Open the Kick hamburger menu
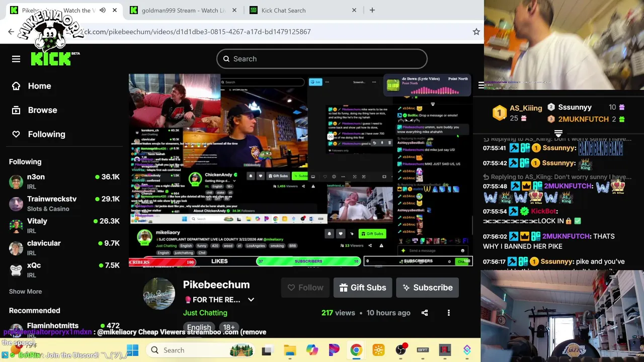 pyautogui.click(x=16, y=59)
